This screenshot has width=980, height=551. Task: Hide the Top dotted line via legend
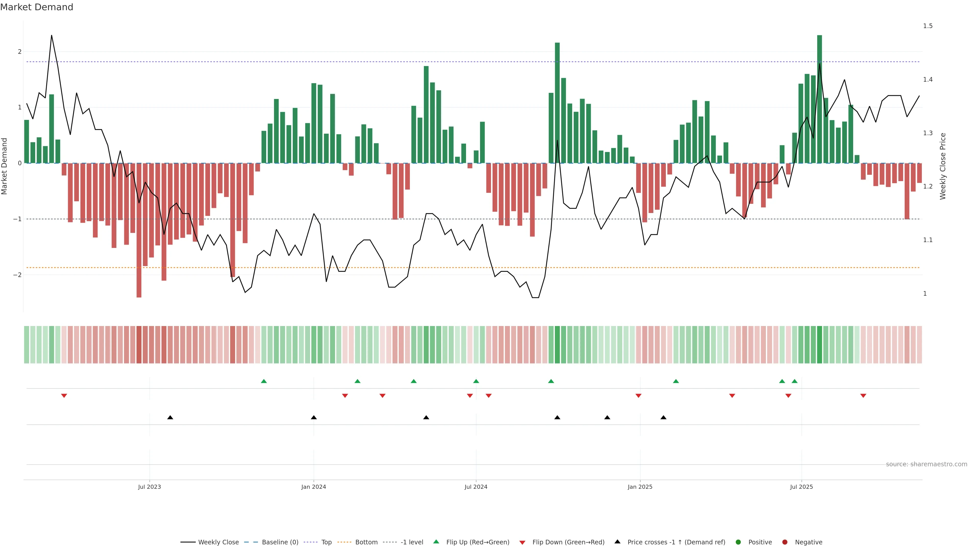(326, 542)
